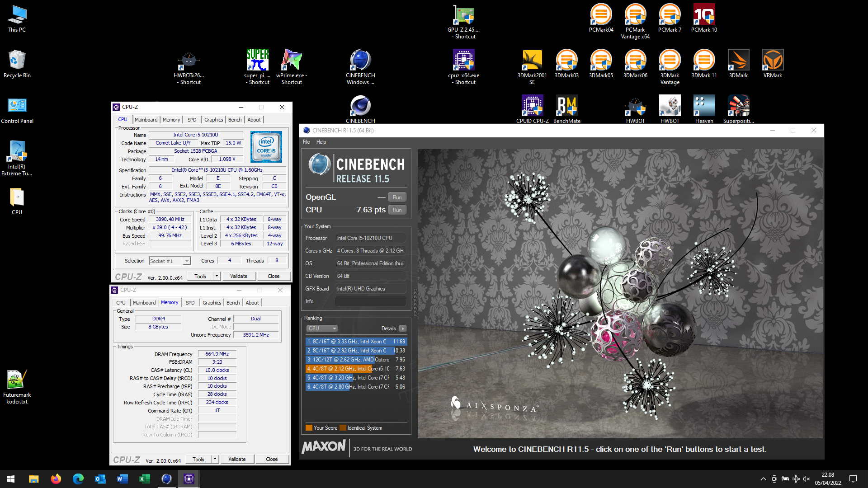
Task: Open the PCMark 10 icon
Action: pos(704,18)
